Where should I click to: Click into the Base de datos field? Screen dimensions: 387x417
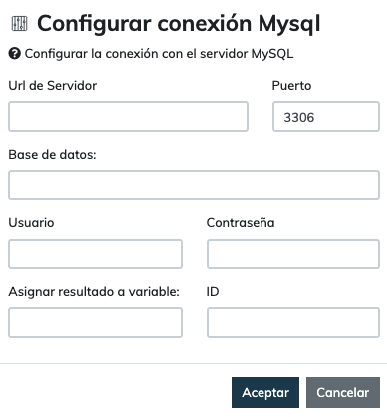tap(194, 185)
